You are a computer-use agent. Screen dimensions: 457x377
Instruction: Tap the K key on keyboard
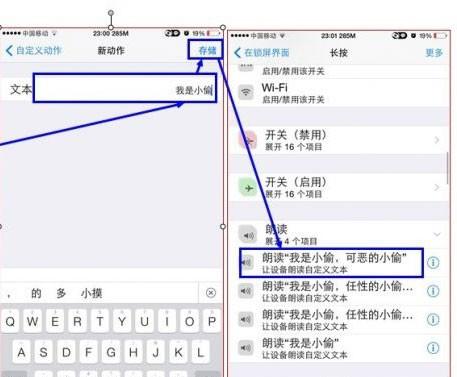(x=178, y=352)
